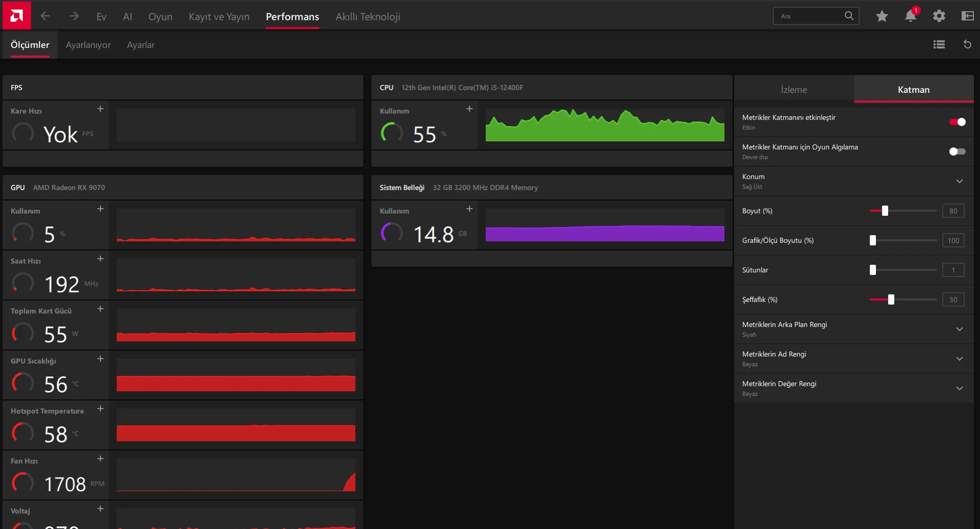Open settings gear icon

[x=939, y=16]
